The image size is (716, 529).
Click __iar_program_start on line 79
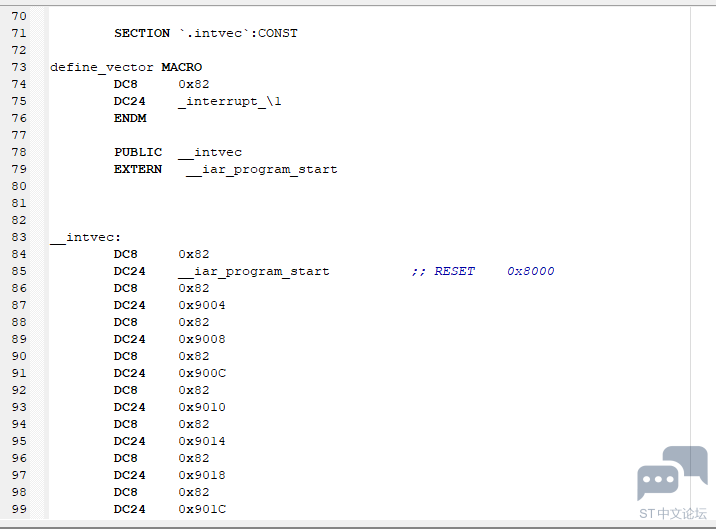point(262,170)
